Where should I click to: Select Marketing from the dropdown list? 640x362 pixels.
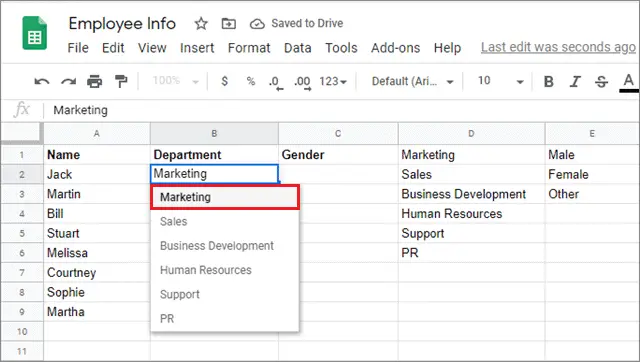tap(225, 197)
